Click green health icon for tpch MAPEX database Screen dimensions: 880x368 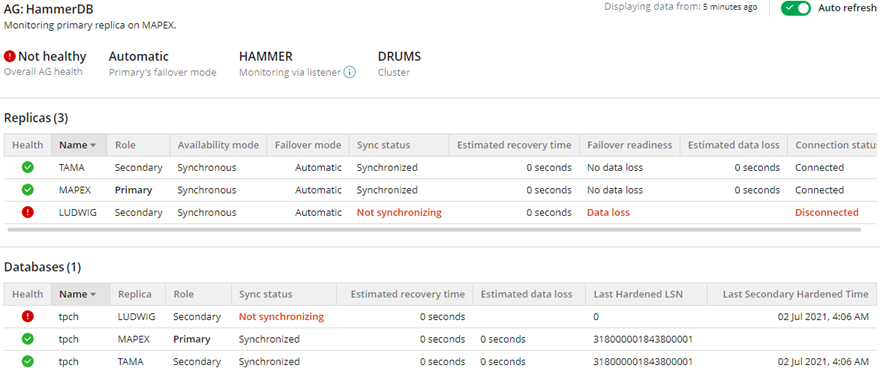tap(28, 339)
